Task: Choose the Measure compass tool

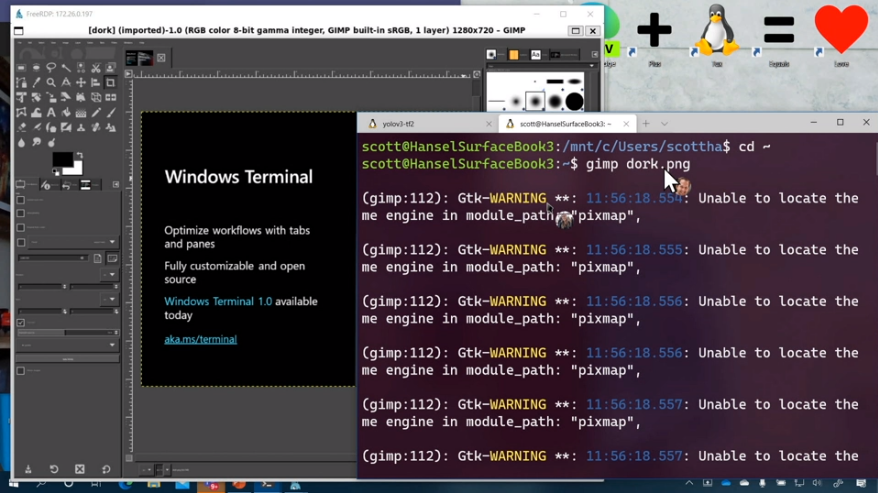Action: coord(66,82)
